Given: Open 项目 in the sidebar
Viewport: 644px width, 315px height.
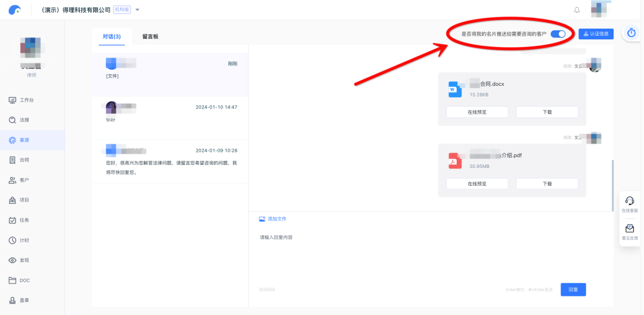Looking at the screenshot, I should tap(32, 200).
